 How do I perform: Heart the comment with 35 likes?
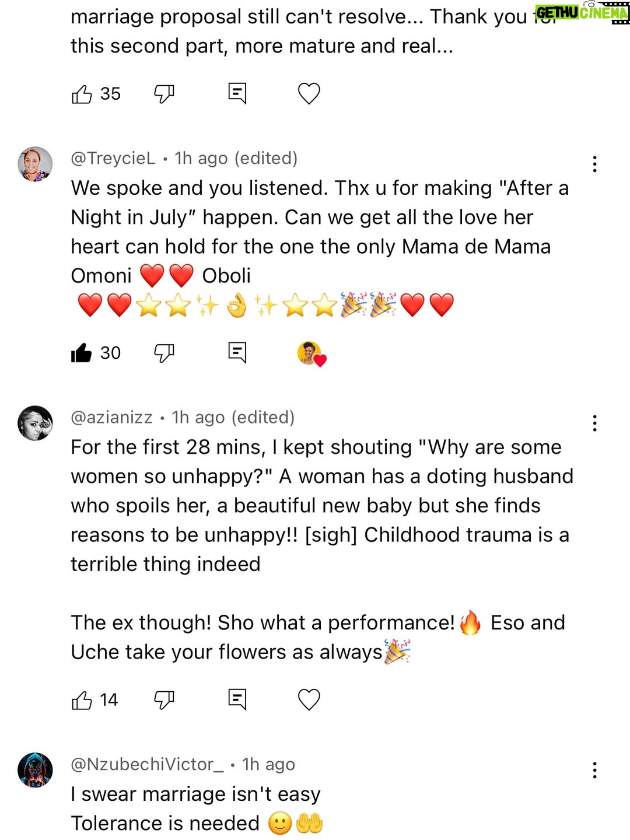(309, 94)
